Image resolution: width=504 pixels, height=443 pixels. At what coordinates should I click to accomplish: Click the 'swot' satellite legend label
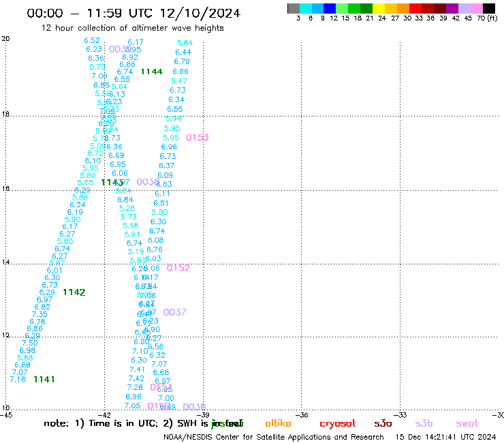(x=467, y=423)
